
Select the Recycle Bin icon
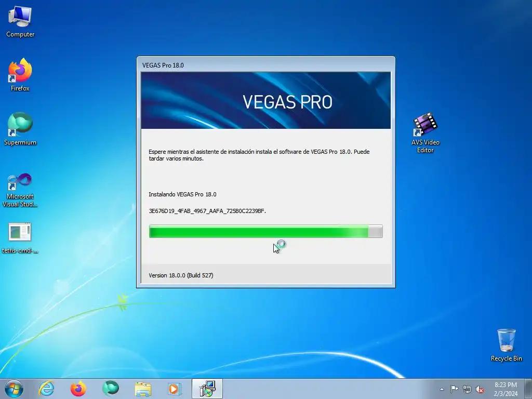click(506, 345)
